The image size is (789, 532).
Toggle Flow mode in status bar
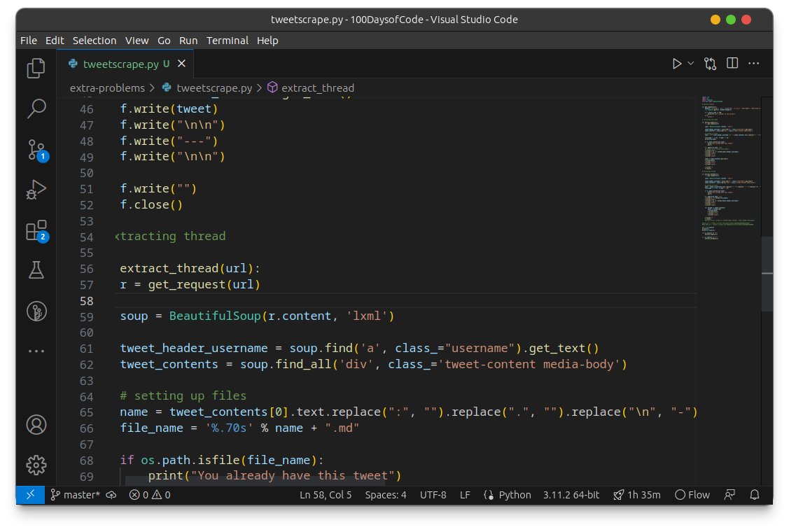coord(692,495)
